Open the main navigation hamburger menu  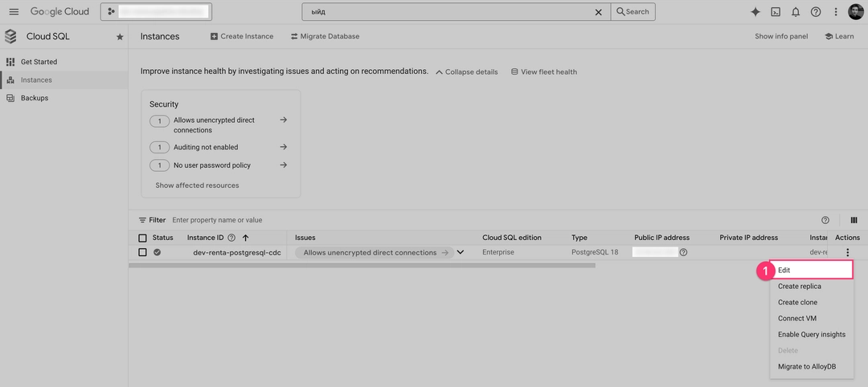14,11
